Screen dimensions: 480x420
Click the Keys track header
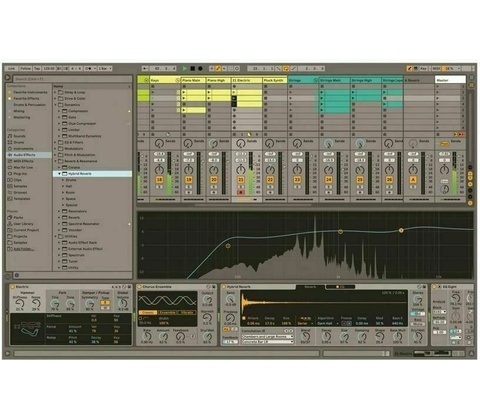pos(165,80)
